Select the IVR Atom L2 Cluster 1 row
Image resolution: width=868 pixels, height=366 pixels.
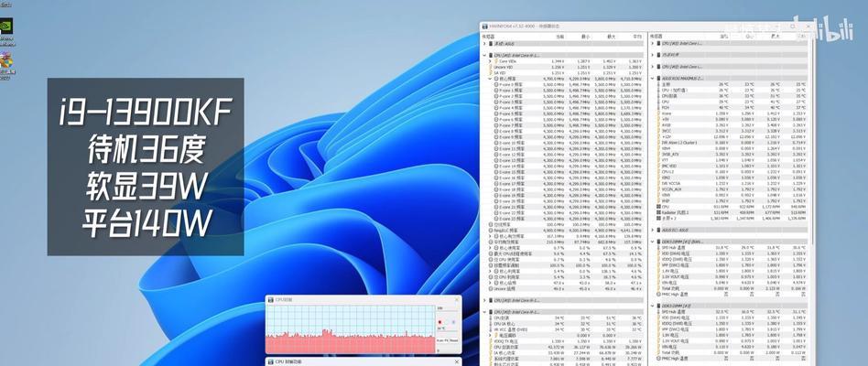click(732, 143)
